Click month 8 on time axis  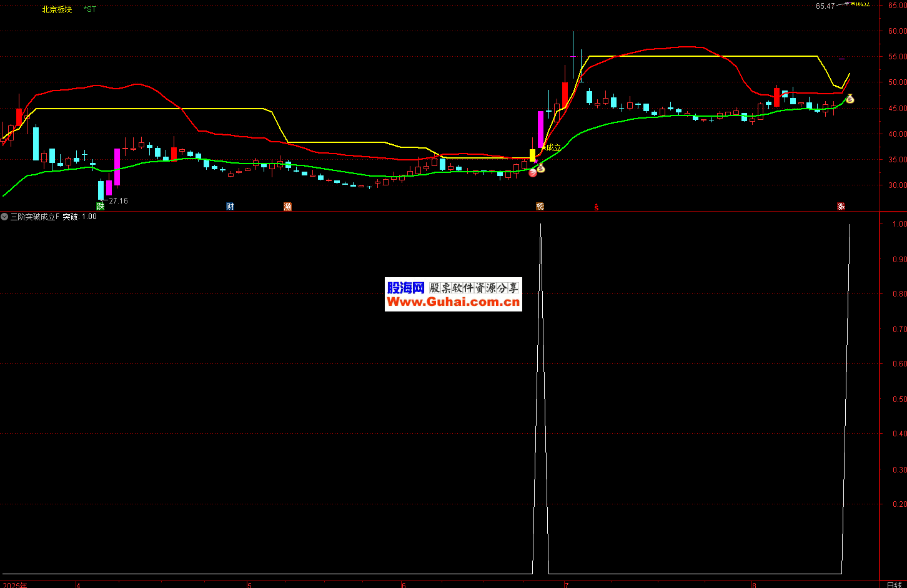point(755,585)
